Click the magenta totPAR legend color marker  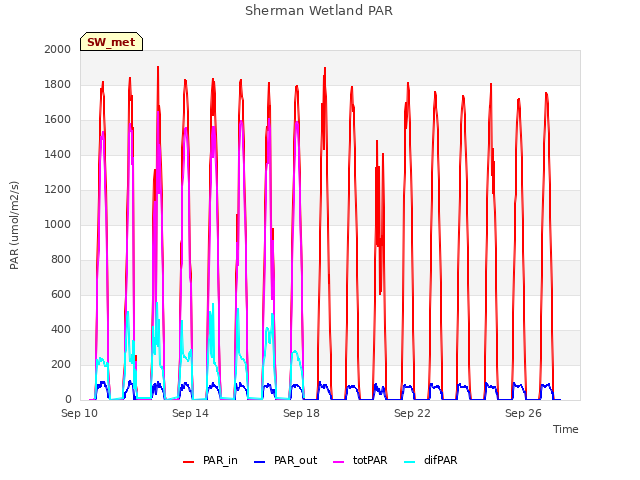point(339,462)
